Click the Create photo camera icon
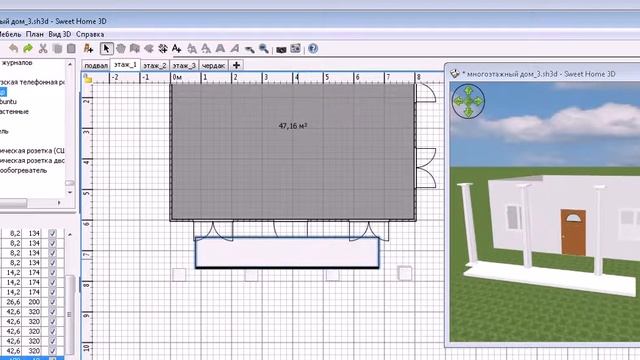Screen dimensions: 640x360 coord(281,49)
